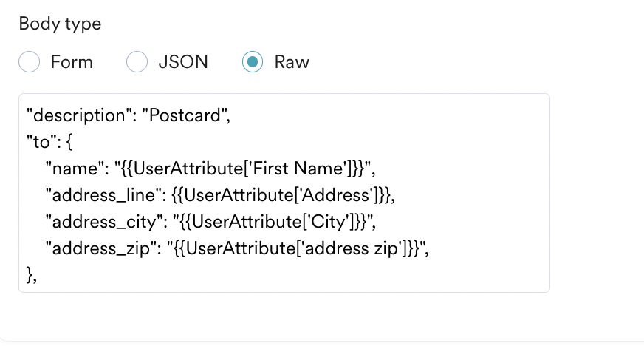This screenshot has height=346, width=644.
Task: Click on the "description": "Postcard" line
Action: pos(129,115)
